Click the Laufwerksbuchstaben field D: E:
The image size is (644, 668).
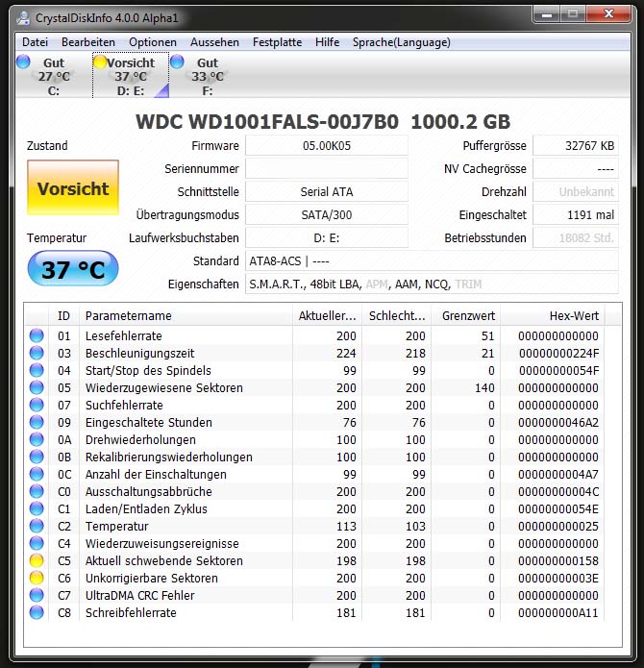coord(327,237)
